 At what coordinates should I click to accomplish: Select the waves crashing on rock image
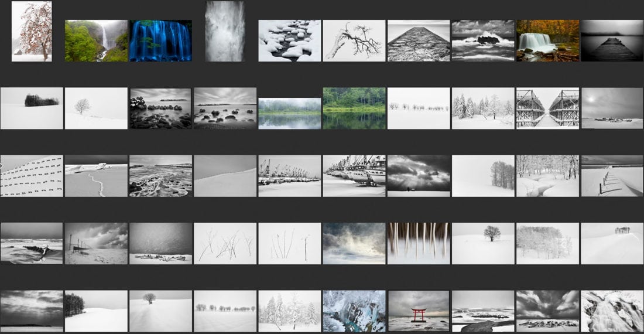click(x=482, y=41)
